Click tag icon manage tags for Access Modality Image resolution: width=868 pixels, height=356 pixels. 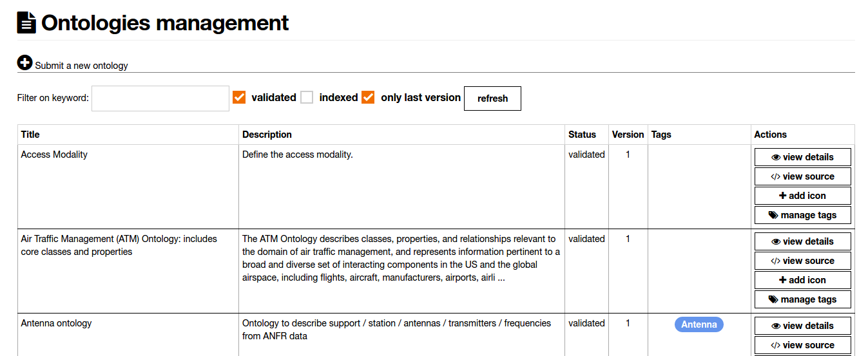click(773, 215)
